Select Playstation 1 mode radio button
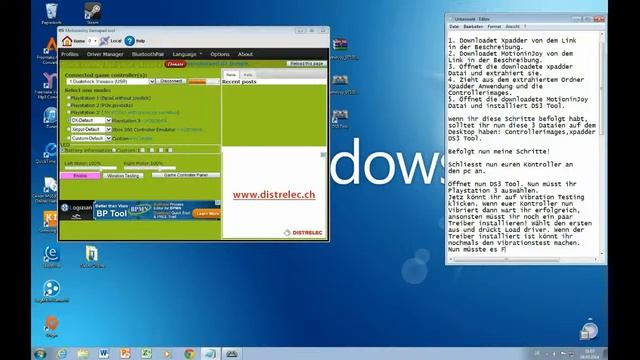The height and width of the screenshot is (360, 640). [69, 98]
